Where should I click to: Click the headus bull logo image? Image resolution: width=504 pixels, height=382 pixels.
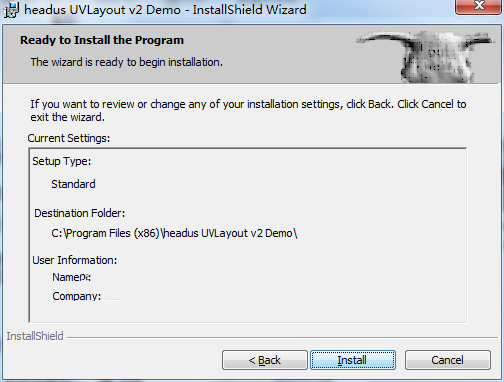click(x=425, y=57)
